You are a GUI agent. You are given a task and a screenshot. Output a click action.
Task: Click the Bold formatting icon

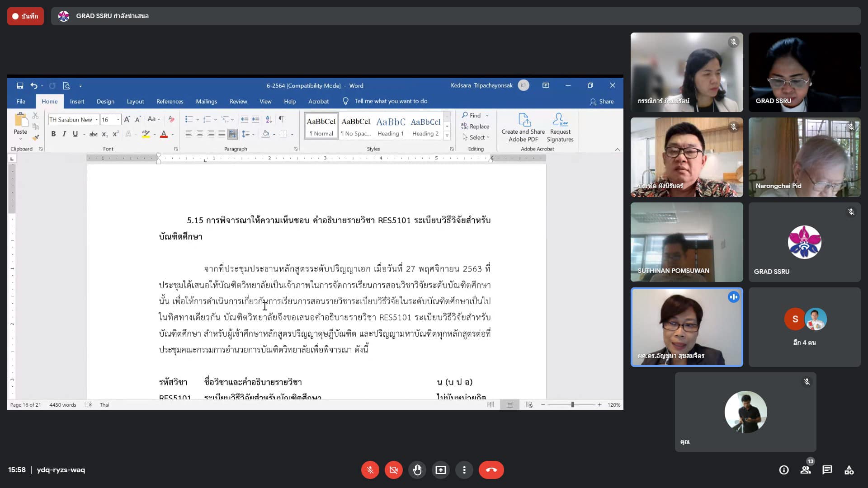tap(53, 134)
